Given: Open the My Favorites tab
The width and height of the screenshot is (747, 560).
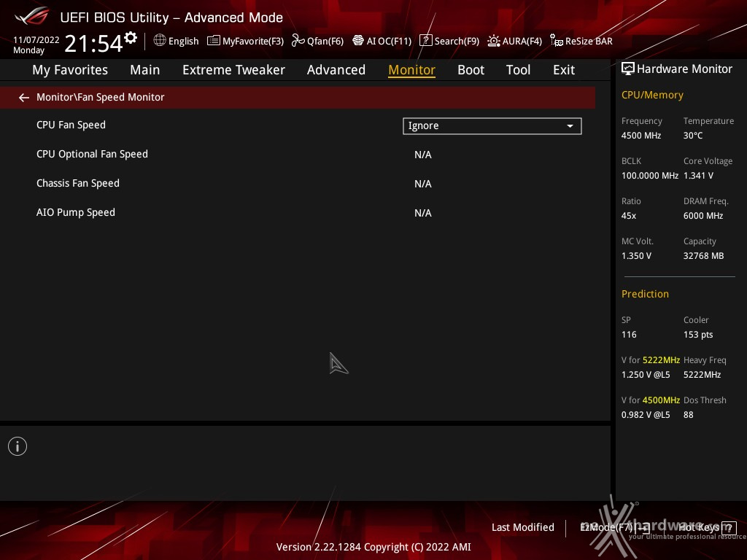Looking at the screenshot, I should [x=70, y=70].
